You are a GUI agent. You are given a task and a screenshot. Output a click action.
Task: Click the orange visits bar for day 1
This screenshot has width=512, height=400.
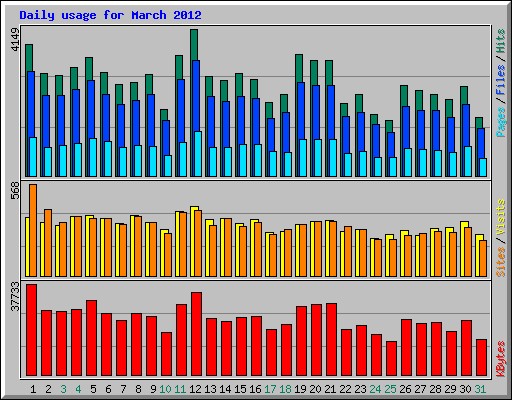click(33, 230)
